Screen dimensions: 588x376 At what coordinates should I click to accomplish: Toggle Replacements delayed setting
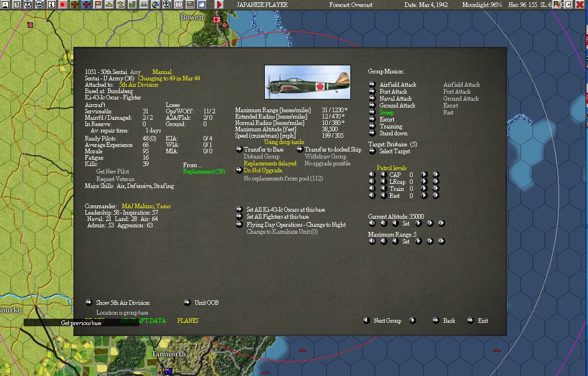tap(269, 164)
